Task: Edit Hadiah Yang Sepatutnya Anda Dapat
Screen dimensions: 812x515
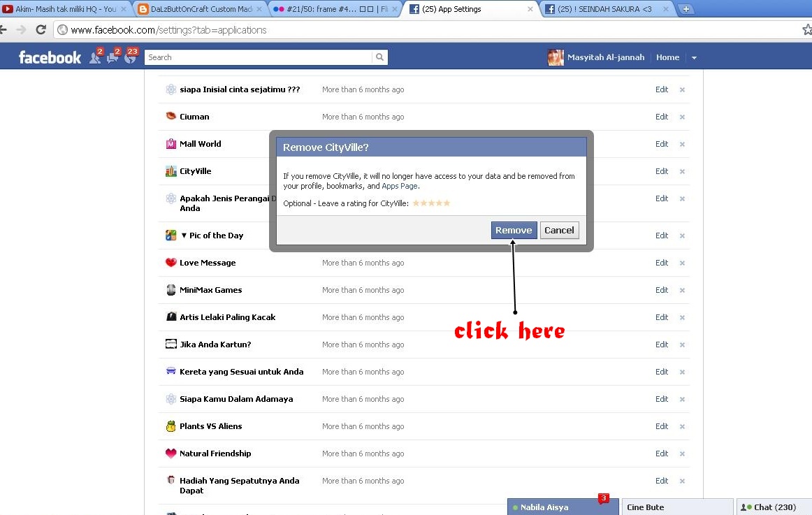Action: click(x=662, y=481)
